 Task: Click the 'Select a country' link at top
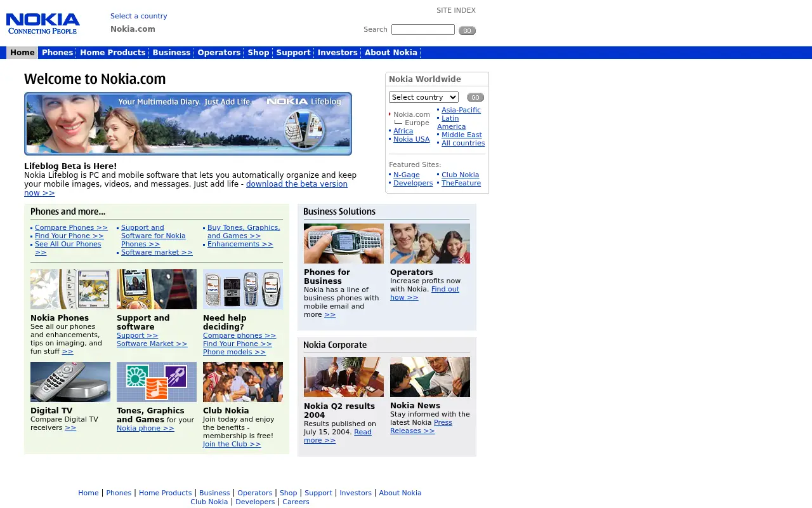[x=139, y=16]
